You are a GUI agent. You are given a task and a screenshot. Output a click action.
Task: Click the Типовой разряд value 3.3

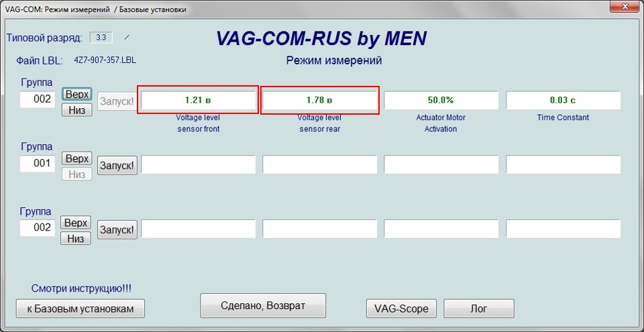point(101,38)
